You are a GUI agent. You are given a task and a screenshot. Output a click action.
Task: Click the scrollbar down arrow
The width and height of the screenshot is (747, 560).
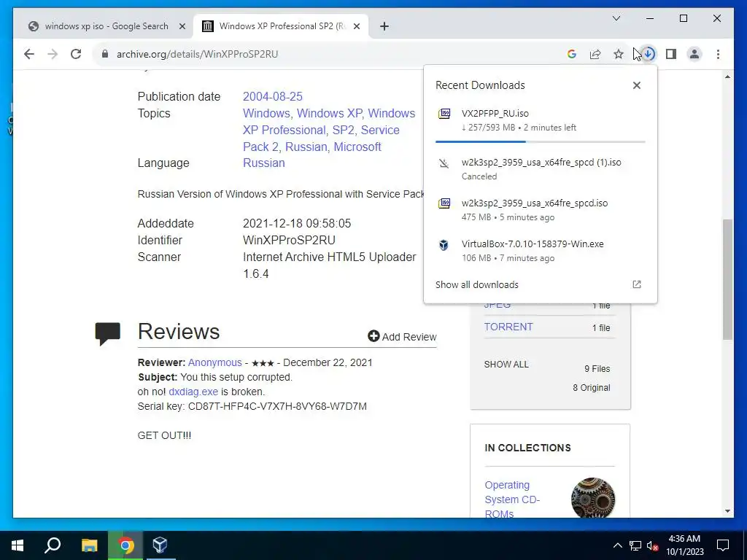point(727,511)
